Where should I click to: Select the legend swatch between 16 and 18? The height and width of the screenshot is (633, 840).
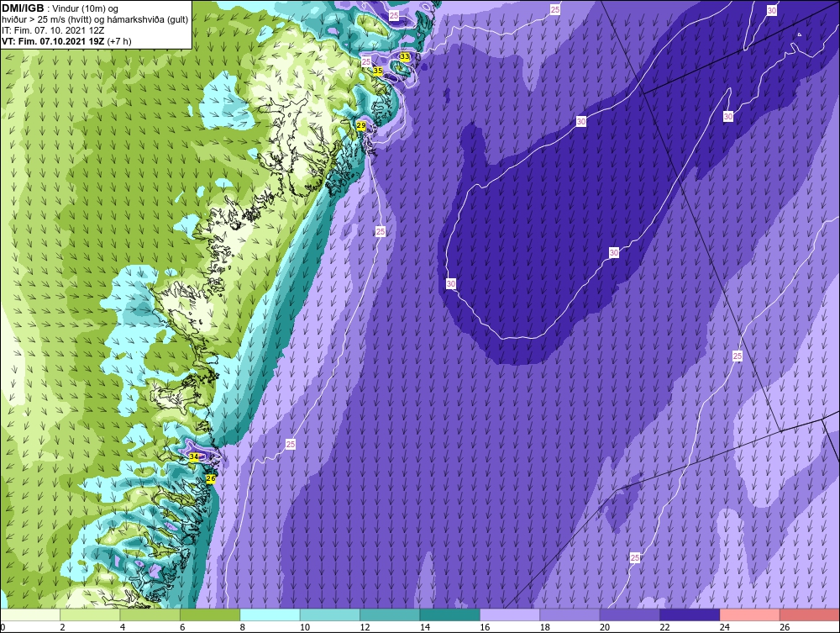pyautogui.click(x=510, y=615)
